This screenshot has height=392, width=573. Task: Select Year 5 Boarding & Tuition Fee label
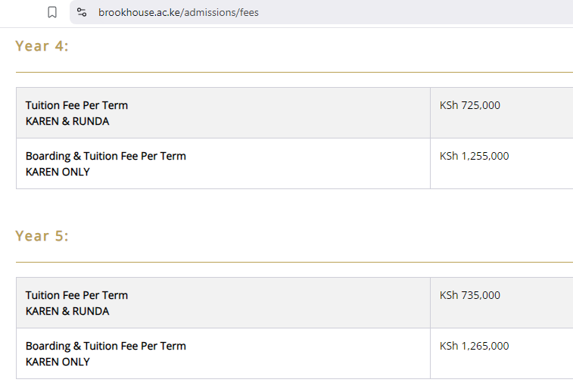tap(105, 346)
